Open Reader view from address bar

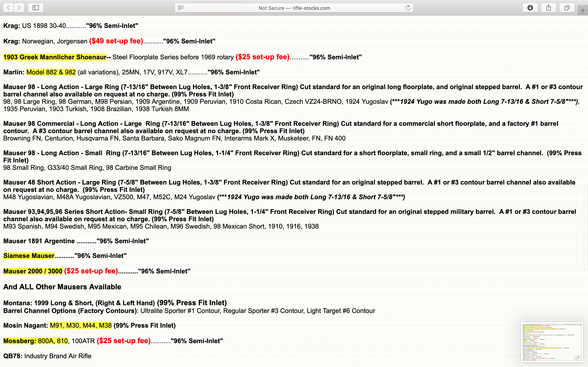(180, 8)
